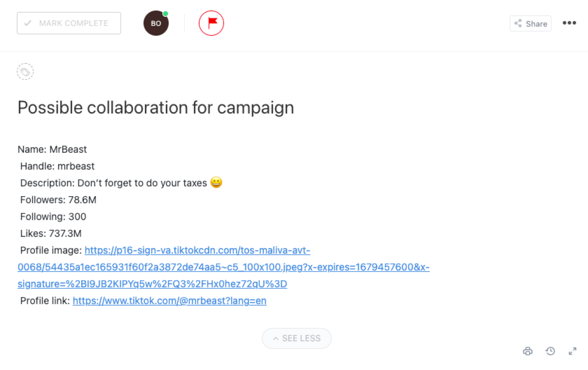588x370 pixels.
Task: Click the Followers: 78.6M line
Action: [58, 200]
